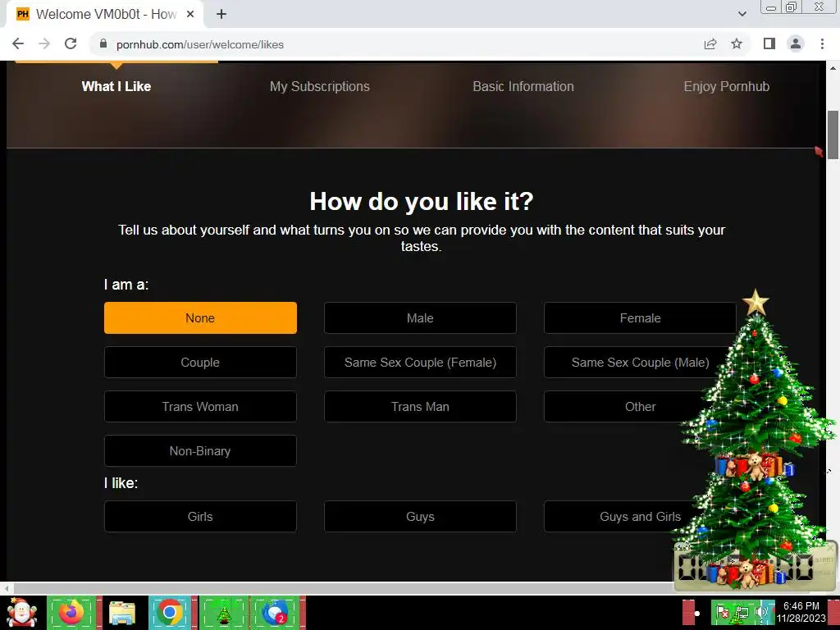Open the Chrome profile avatar

coord(796,44)
